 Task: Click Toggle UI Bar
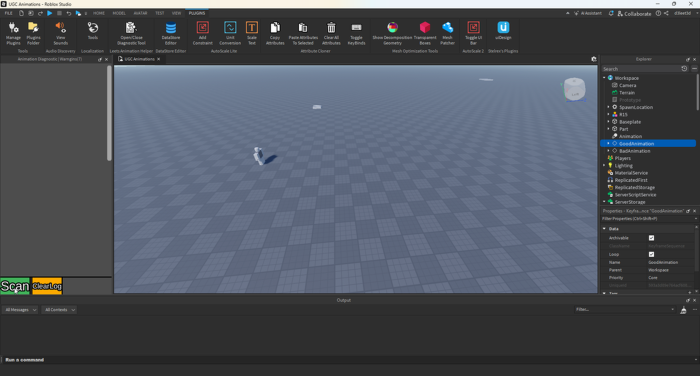click(473, 33)
